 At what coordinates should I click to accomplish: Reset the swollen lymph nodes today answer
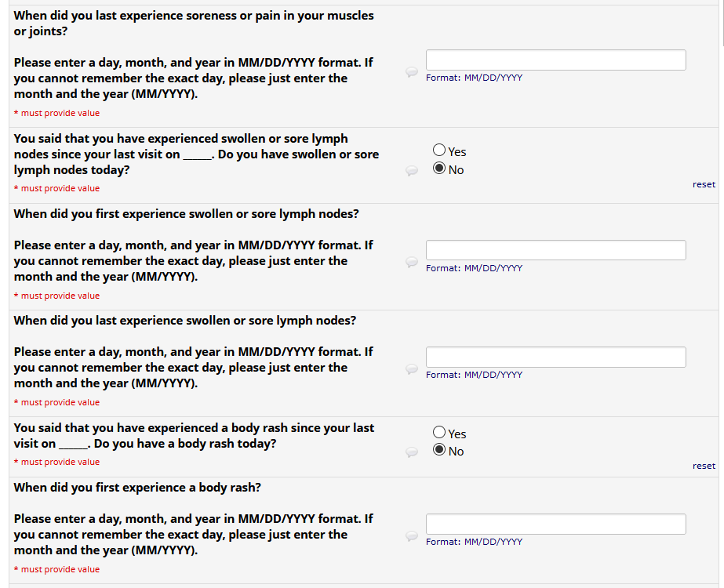point(704,184)
